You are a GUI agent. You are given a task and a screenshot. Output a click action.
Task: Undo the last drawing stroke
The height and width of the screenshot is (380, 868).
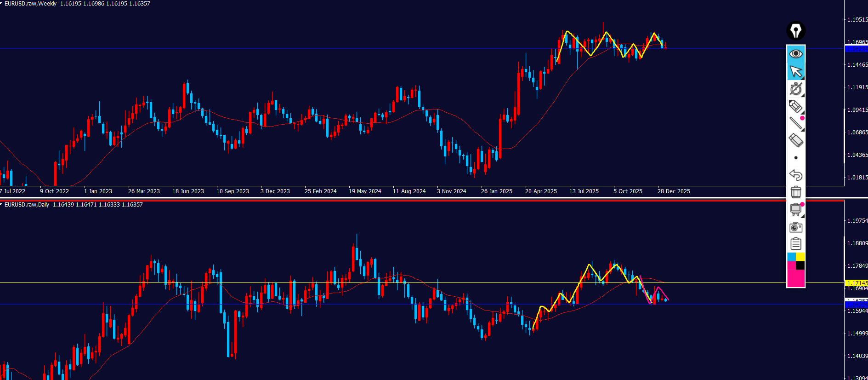pyautogui.click(x=795, y=175)
